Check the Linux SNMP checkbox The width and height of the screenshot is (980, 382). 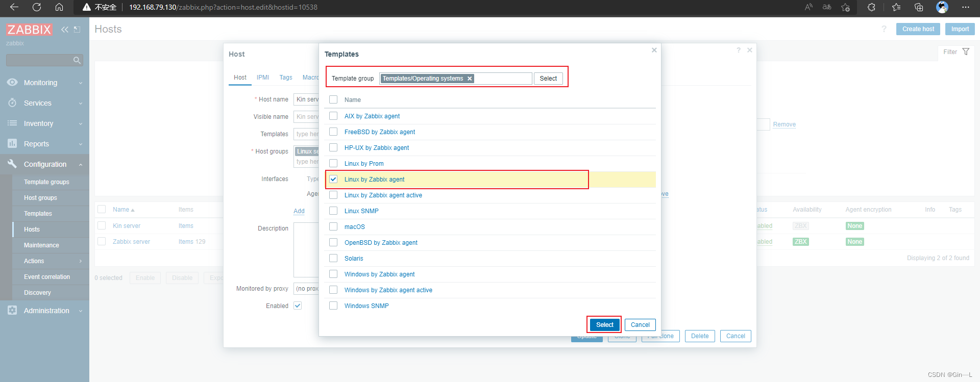333,211
